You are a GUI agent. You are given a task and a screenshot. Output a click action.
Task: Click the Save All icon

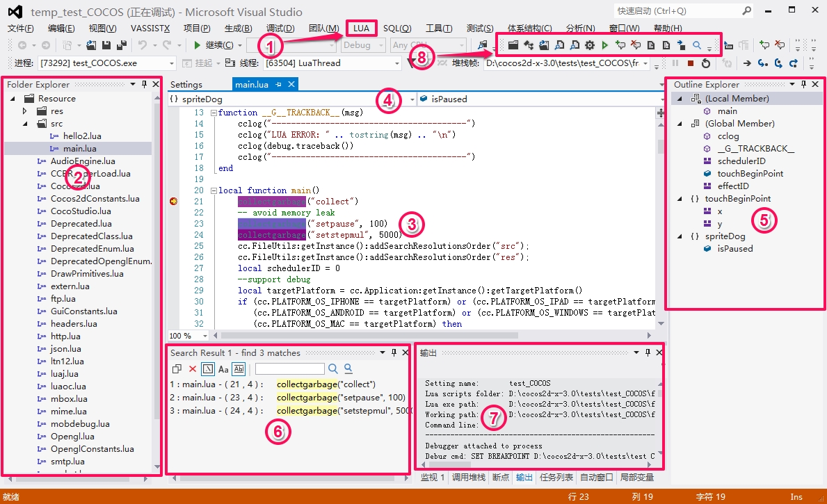pyautogui.click(x=121, y=45)
